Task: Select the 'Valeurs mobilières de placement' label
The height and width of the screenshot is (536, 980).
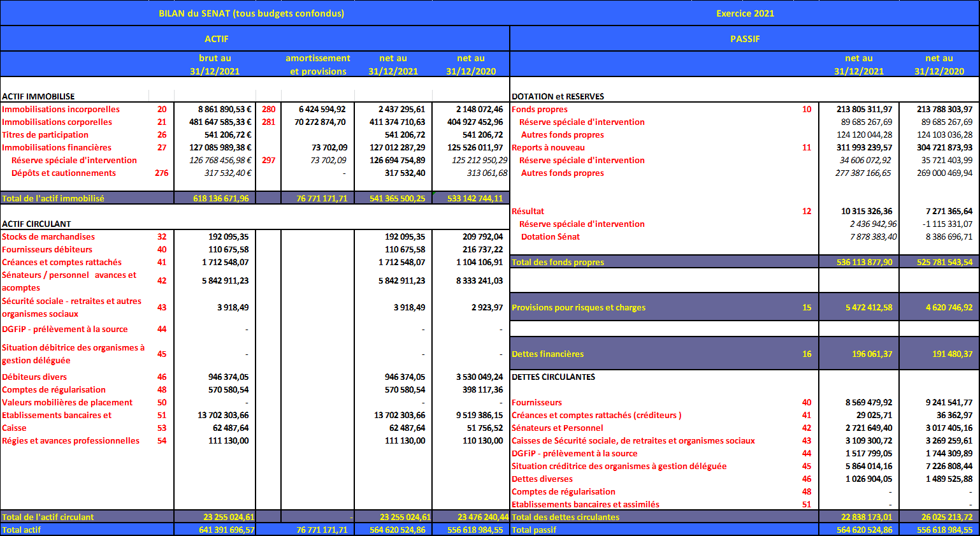Action: coord(67,402)
